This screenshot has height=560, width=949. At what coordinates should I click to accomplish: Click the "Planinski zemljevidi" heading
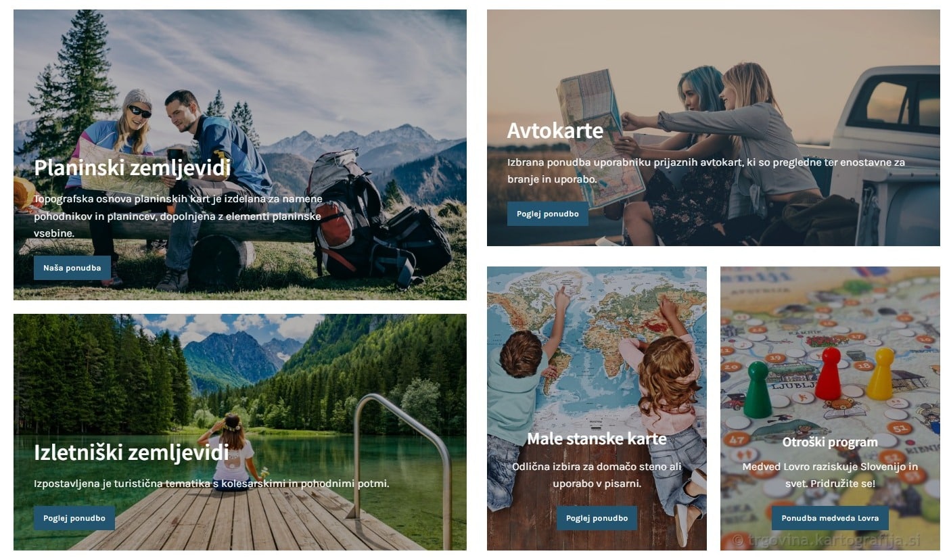coord(133,168)
